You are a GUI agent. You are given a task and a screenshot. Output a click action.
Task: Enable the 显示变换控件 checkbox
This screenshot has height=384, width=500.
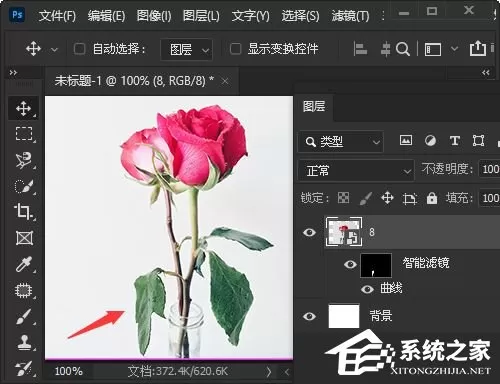(235, 49)
